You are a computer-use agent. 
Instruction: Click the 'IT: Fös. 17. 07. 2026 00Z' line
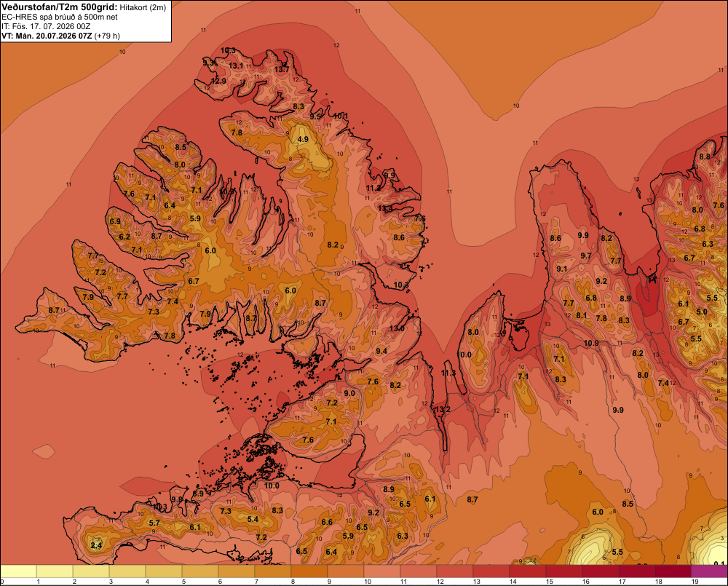click(x=46, y=26)
